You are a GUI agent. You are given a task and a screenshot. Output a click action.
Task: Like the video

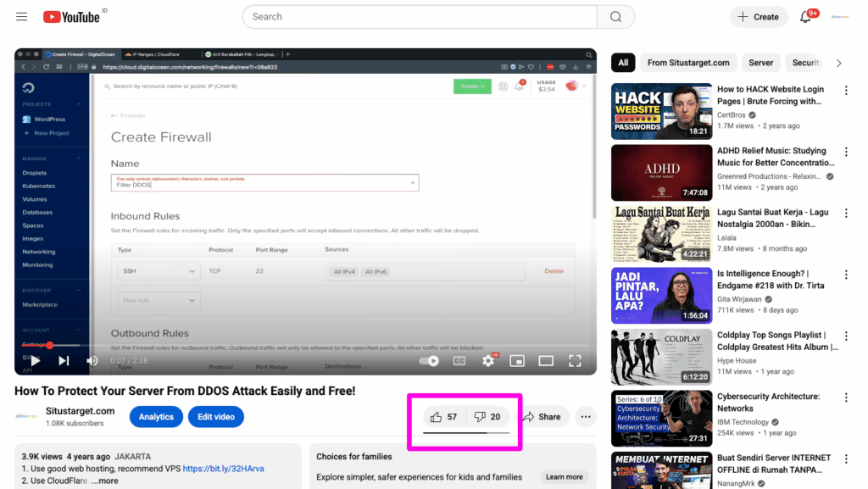point(444,416)
